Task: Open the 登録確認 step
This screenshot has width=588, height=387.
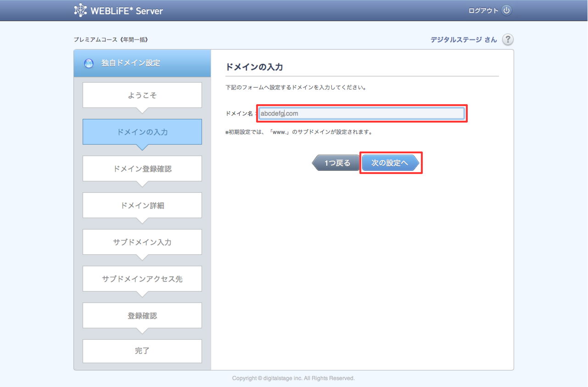Action: point(142,315)
